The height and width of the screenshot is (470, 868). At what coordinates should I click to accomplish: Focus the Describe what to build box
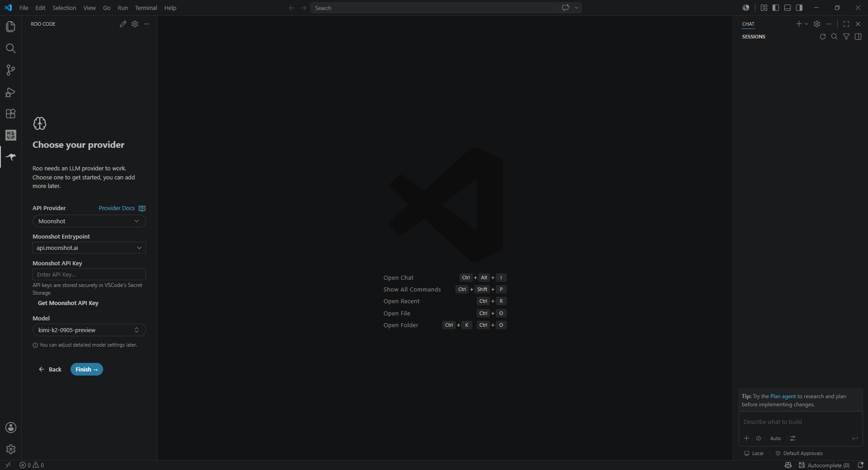pyautogui.click(x=801, y=422)
